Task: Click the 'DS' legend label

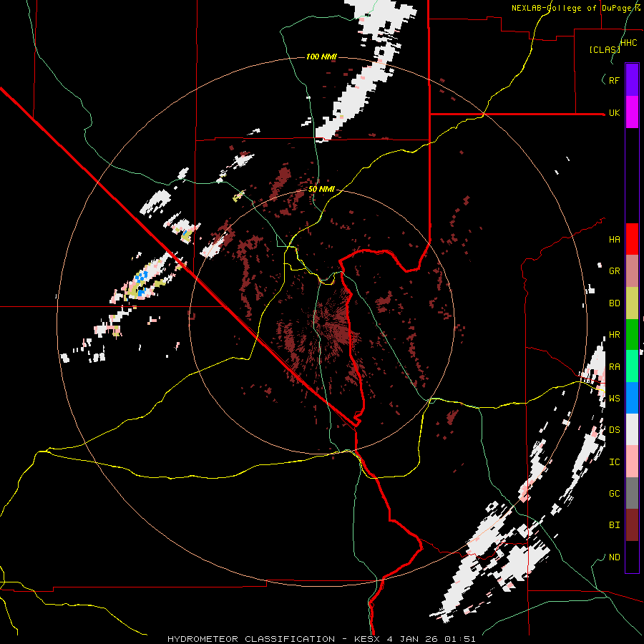Action: pyautogui.click(x=614, y=430)
